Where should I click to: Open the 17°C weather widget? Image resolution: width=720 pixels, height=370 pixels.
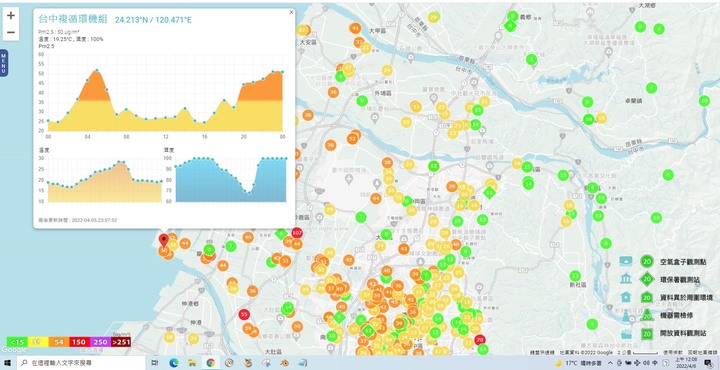578,363
